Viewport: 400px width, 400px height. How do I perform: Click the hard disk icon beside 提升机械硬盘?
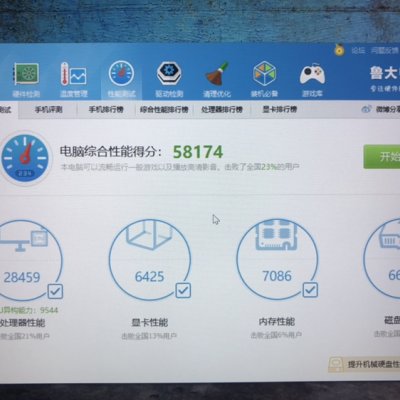click(336, 364)
